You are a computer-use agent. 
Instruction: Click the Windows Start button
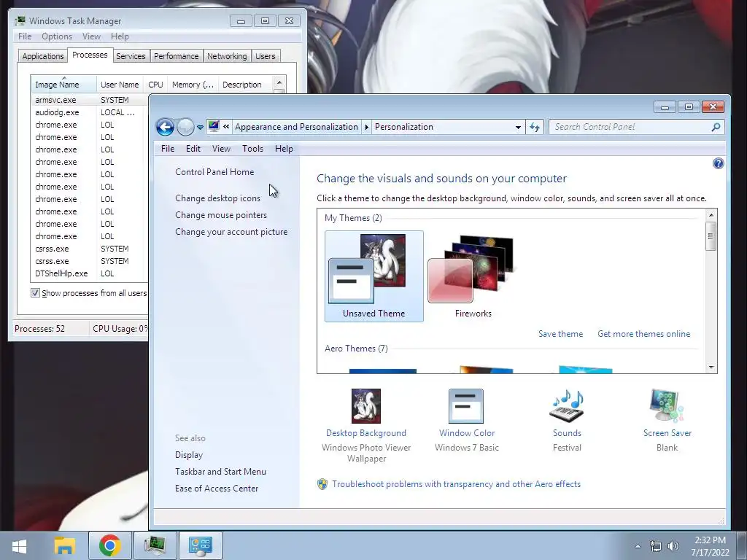(19, 545)
